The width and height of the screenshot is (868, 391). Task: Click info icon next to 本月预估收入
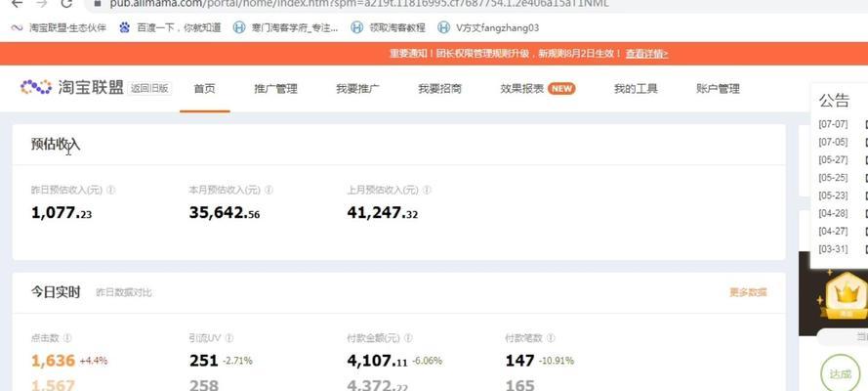click(x=269, y=190)
